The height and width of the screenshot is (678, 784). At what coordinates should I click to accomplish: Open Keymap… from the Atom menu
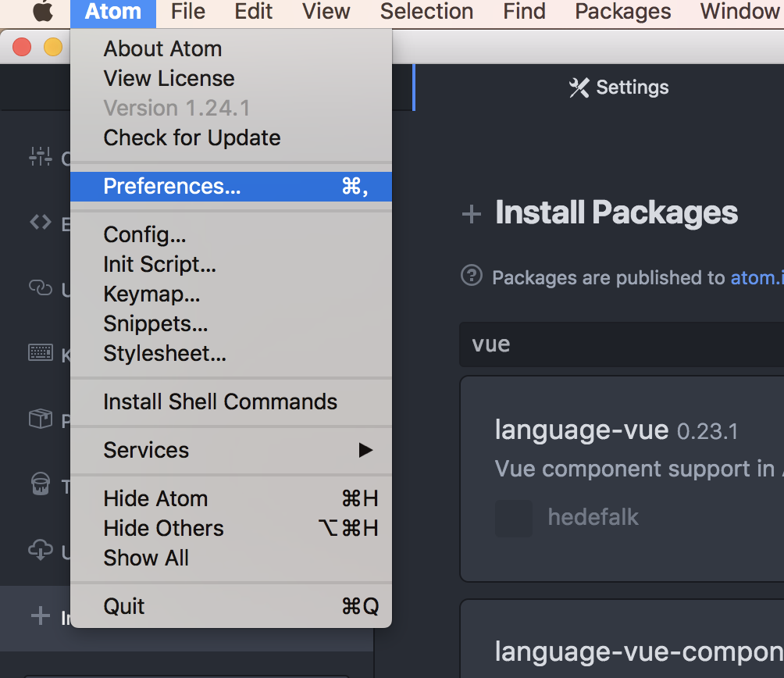pos(151,294)
